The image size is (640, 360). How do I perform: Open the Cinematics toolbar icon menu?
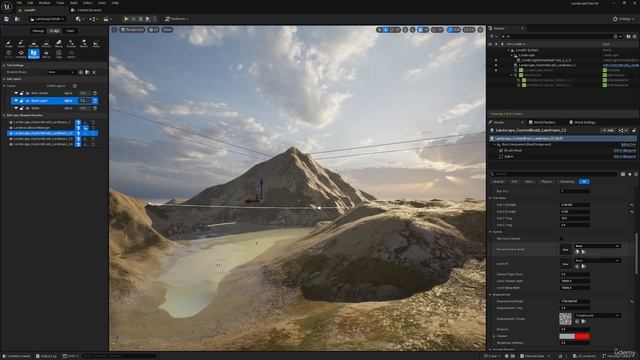pos(107,19)
